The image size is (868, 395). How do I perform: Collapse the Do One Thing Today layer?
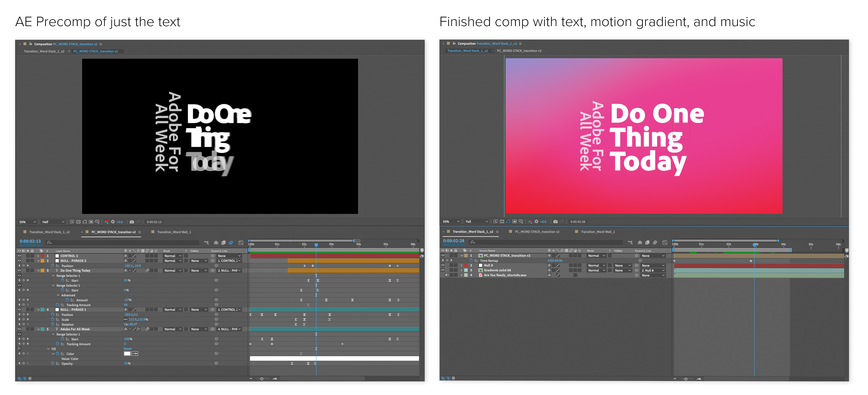[x=38, y=270]
